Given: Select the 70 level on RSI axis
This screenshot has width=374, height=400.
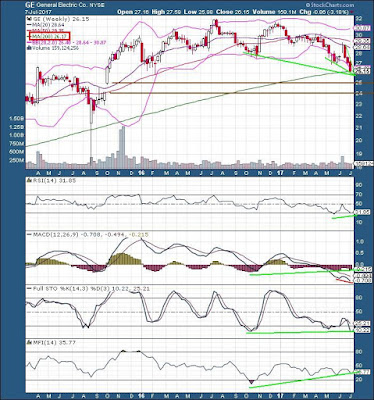Looking at the screenshot, I should click(x=359, y=194).
